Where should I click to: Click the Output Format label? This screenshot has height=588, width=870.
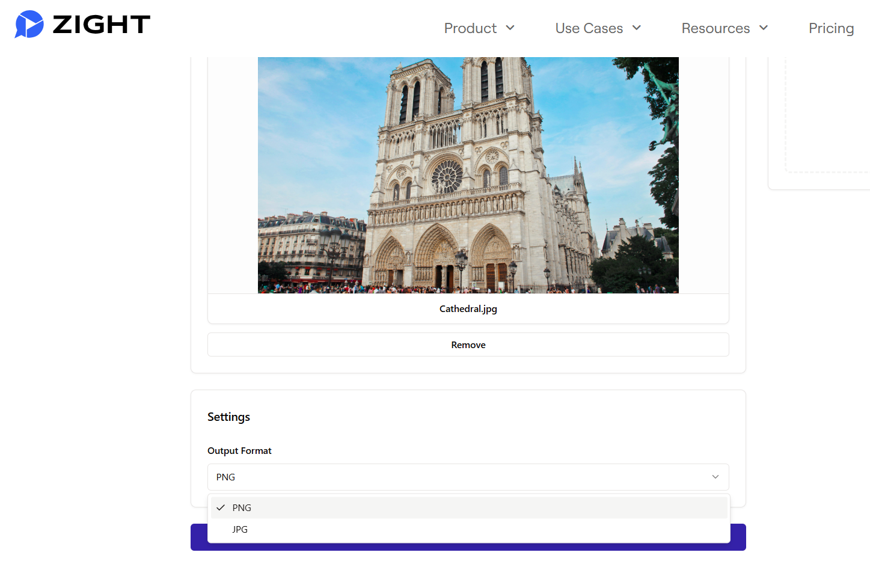pyautogui.click(x=239, y=450)
